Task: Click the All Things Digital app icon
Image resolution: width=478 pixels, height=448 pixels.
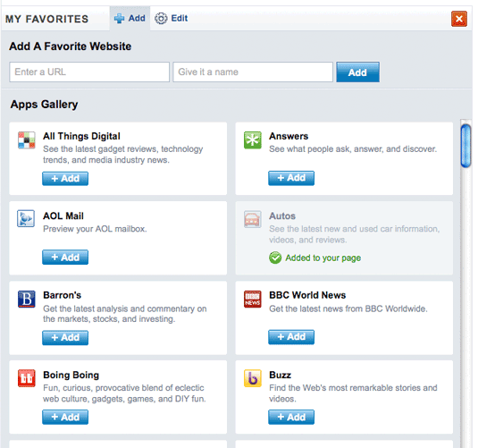Action: pyautogui.click(x=26, y=140)
